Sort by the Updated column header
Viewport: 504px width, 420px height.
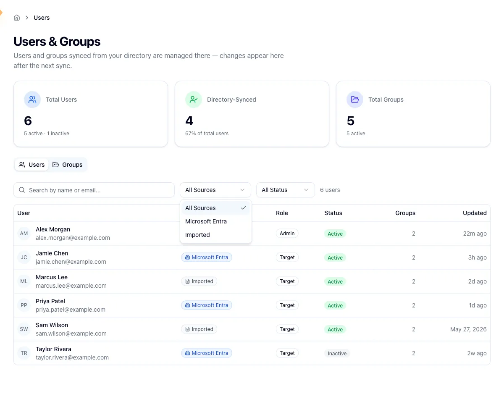475,213
